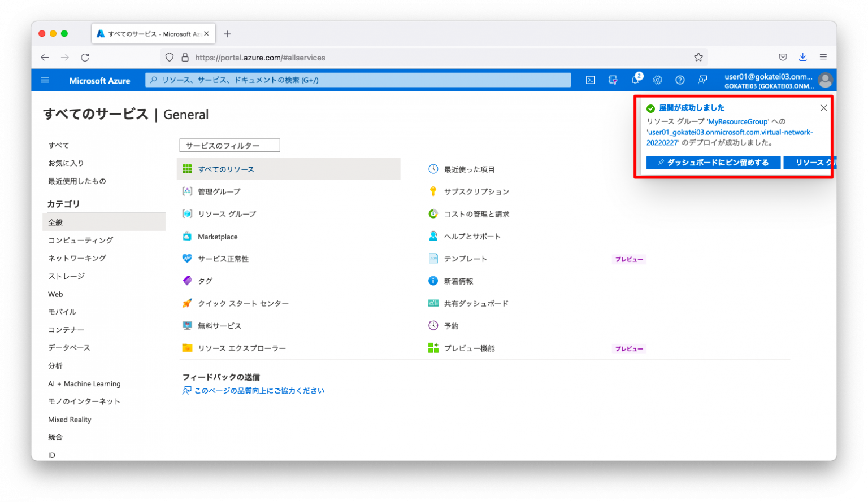Click the リソース グループ cube icon

[x=187, y=213]
